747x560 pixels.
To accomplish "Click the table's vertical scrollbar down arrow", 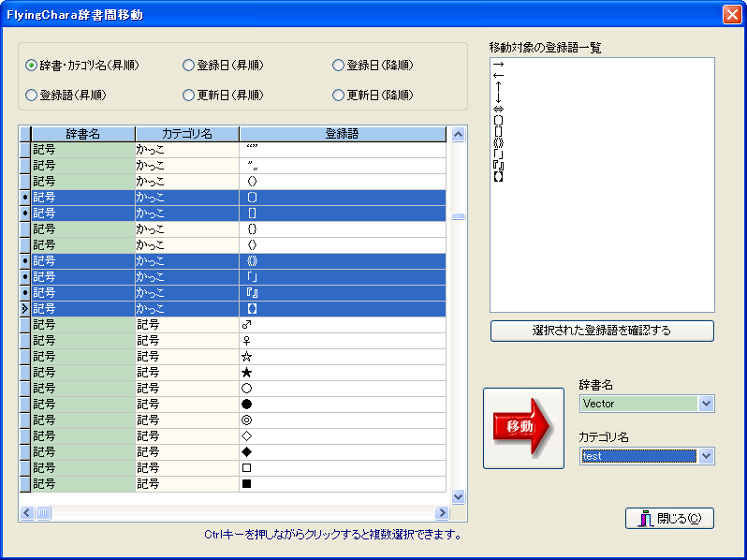I will pos(459,497).
